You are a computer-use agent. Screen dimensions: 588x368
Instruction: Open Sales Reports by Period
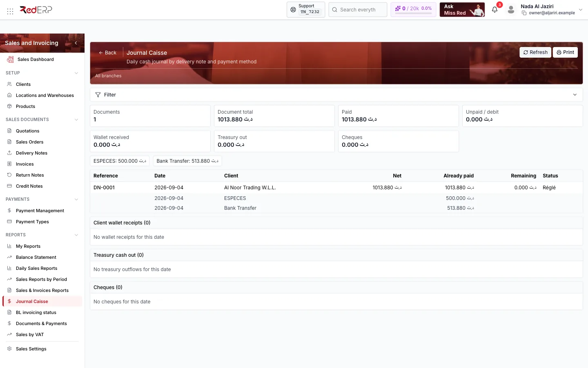coord(41,279)
